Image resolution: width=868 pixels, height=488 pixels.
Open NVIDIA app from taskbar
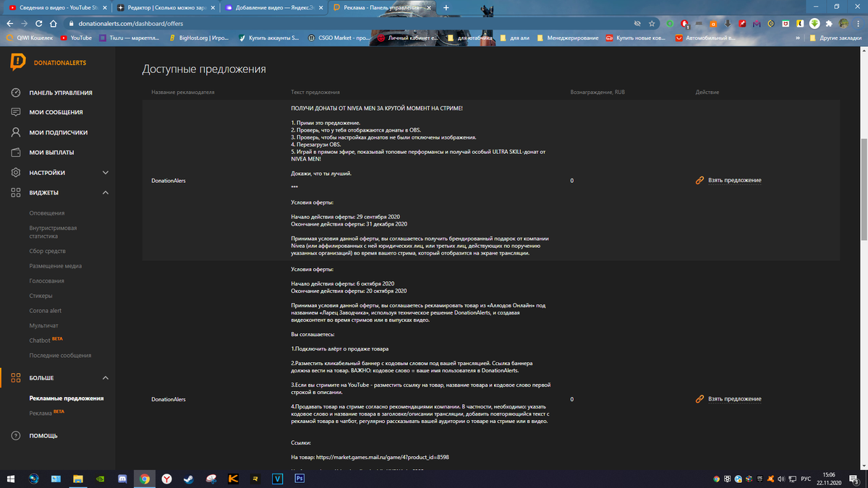tap(100, 479)
